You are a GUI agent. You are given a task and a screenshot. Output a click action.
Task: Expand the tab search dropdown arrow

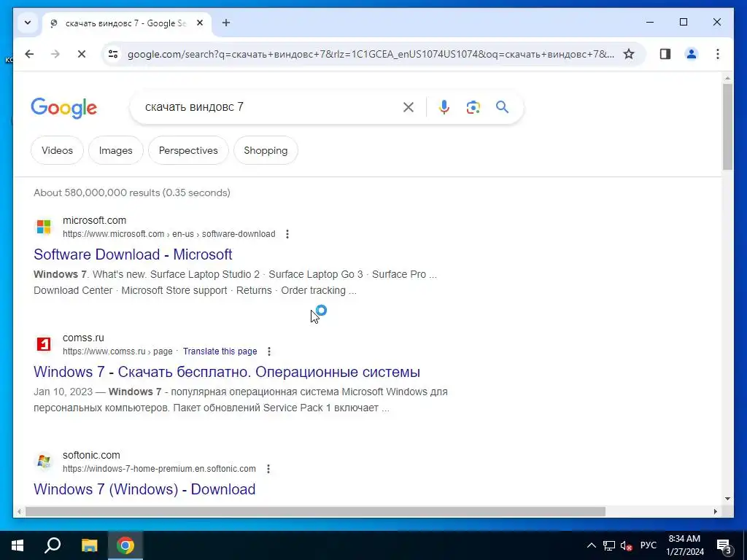(28, 23)
